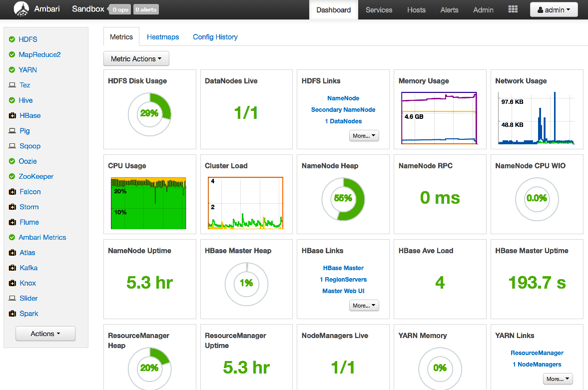The height and width of the screenshot is (390, 588).
Task: Click the Kafka maintenance mode icon
Action: [12, 268]
